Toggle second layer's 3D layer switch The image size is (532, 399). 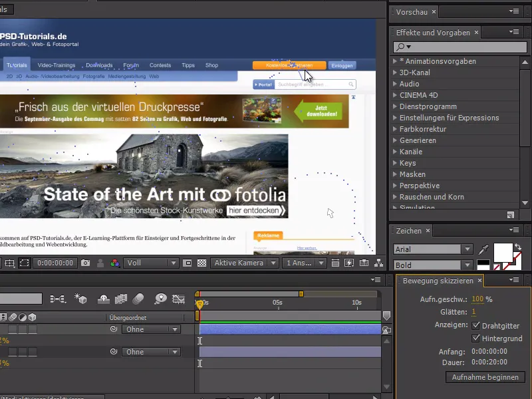(x=33, y=352)
